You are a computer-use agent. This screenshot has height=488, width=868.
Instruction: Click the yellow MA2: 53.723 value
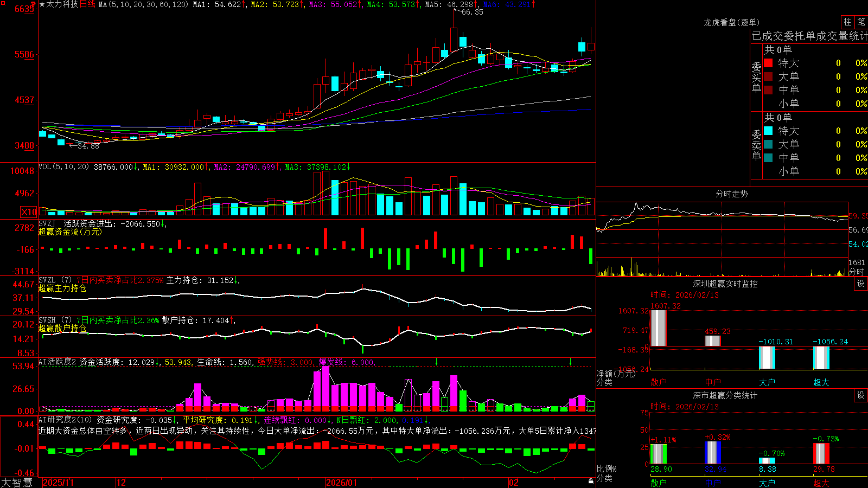275,4
